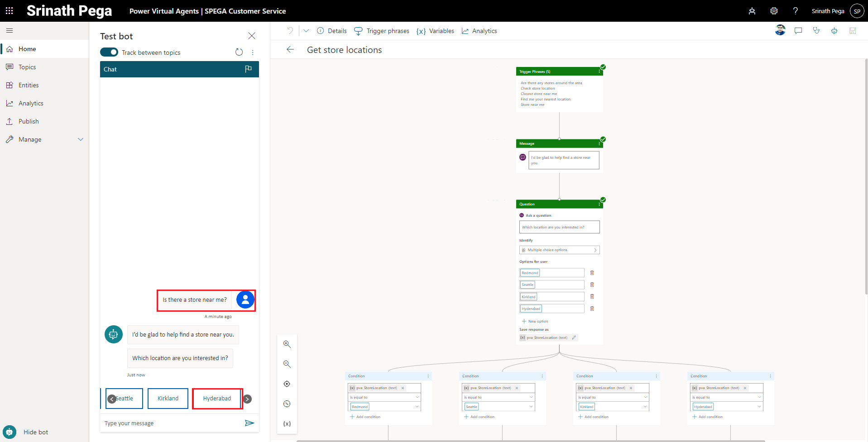Viewport: 868px width, 442px height.
Task: Click the horizontal scrollbar under the canvas
Action: [x=530, y=440]
